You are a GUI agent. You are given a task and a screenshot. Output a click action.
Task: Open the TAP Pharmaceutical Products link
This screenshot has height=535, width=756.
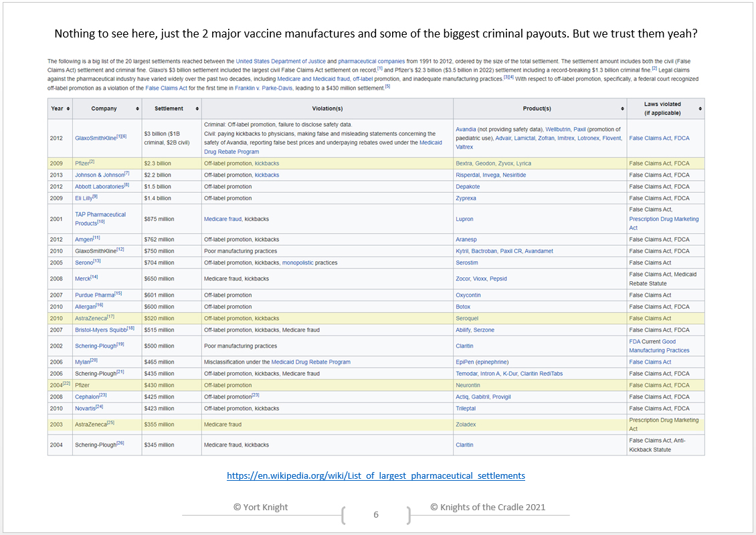tap(100, 218)
